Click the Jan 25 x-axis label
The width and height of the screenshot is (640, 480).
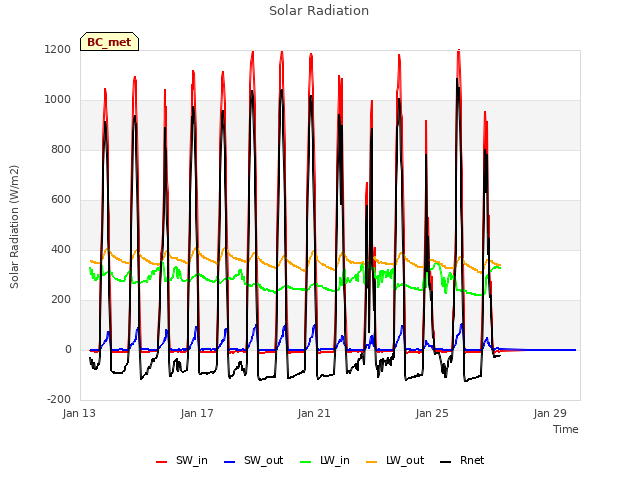[x=432, y=413]
